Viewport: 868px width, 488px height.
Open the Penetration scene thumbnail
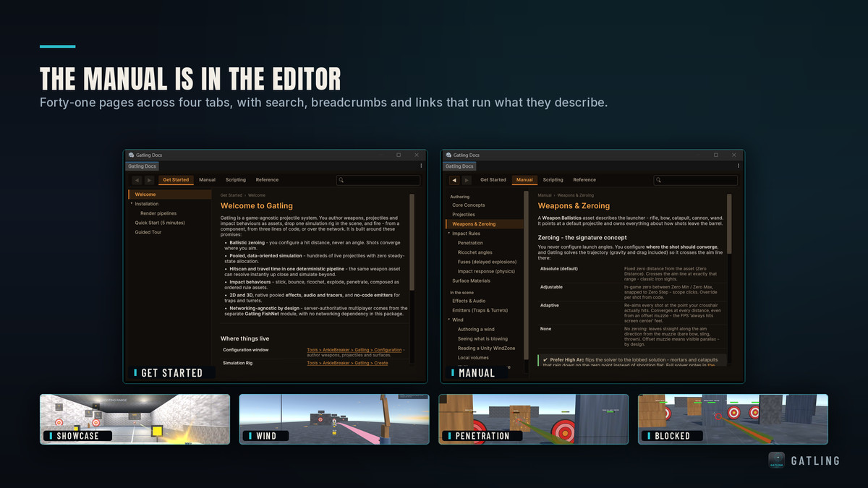pyautogui.click(x=534, y=419)
